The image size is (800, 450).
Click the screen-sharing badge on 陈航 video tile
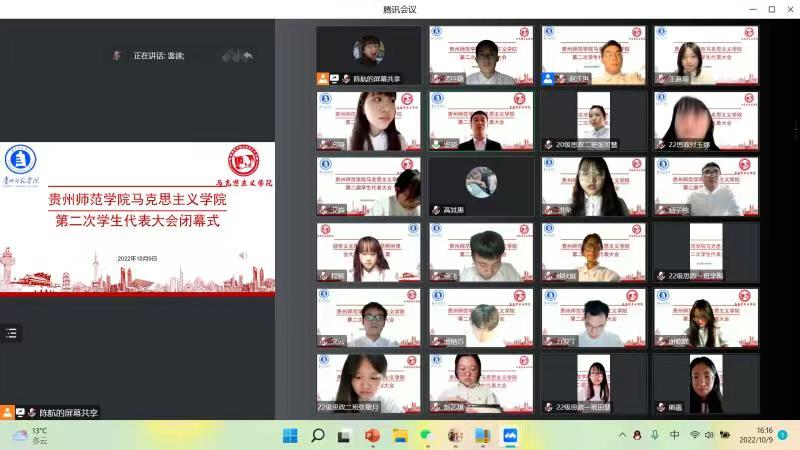point(335,79)
